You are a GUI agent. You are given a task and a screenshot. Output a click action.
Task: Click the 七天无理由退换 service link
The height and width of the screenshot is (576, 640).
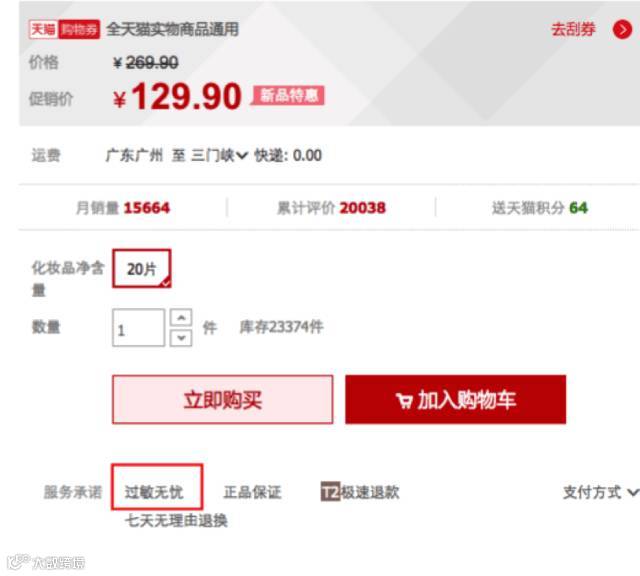176,520
